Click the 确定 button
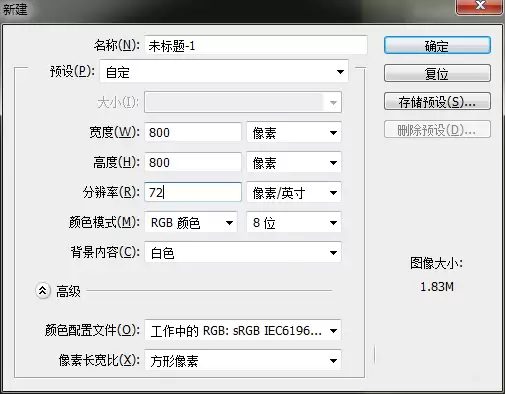 [437, 46]
